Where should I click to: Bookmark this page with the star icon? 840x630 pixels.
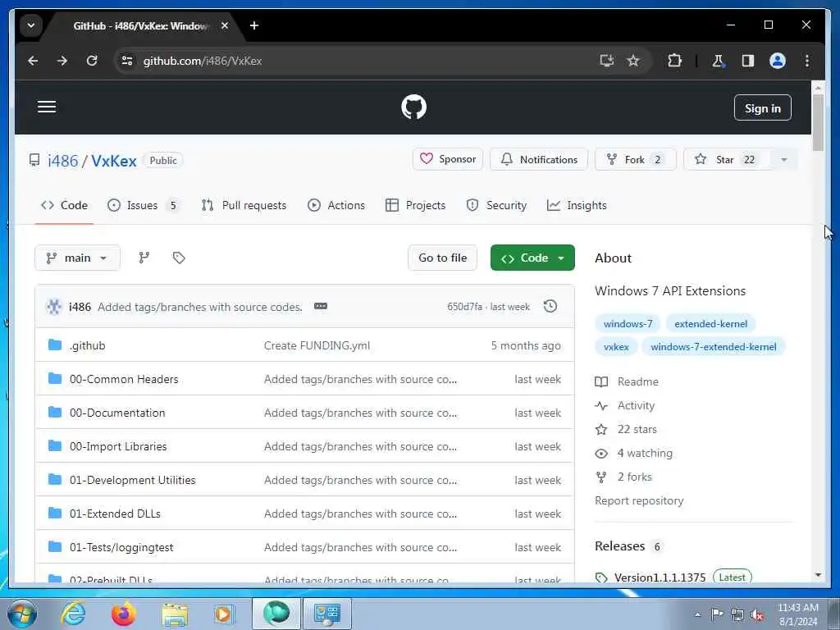pos(633,61)
